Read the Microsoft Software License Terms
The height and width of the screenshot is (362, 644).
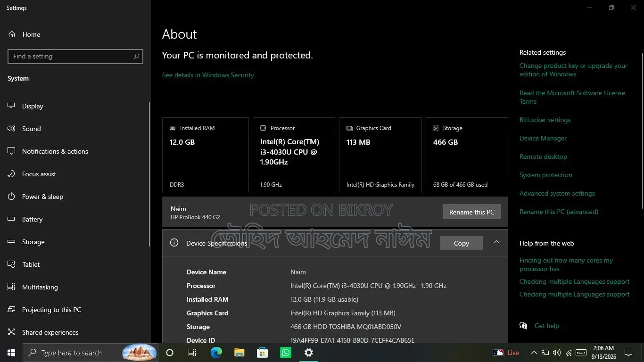click(x=572, y=97)
